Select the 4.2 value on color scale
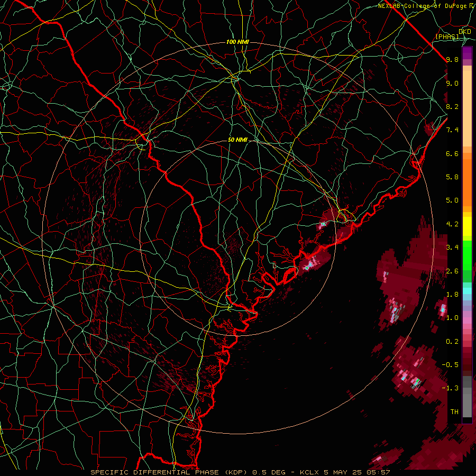Viewport: 476px width, 476px height. click(452, 224)
